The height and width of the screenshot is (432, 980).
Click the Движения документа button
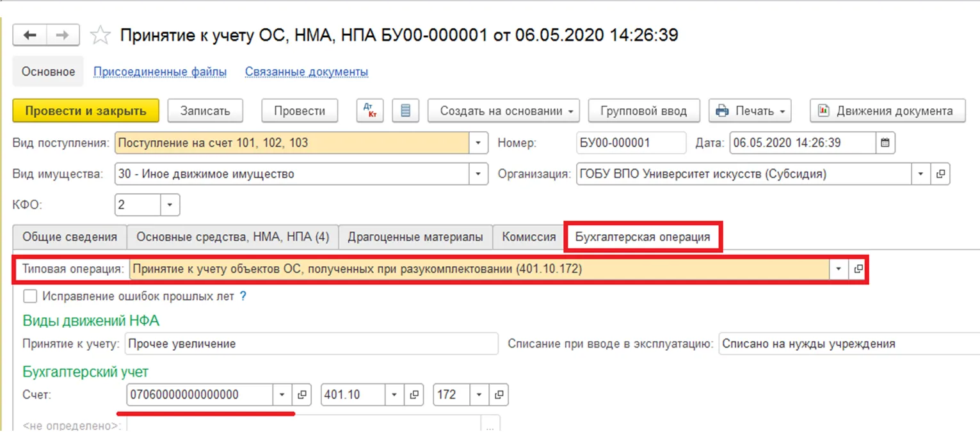coord(887,111)
